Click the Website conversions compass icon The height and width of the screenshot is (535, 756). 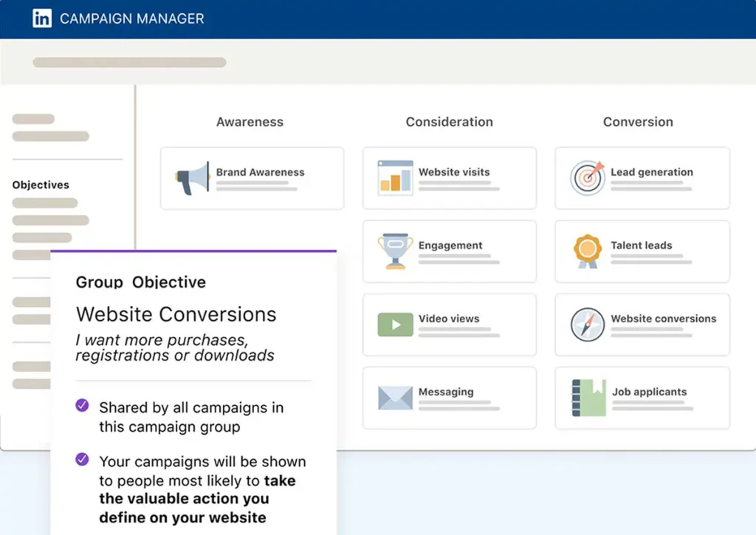[x=588, y=324]
